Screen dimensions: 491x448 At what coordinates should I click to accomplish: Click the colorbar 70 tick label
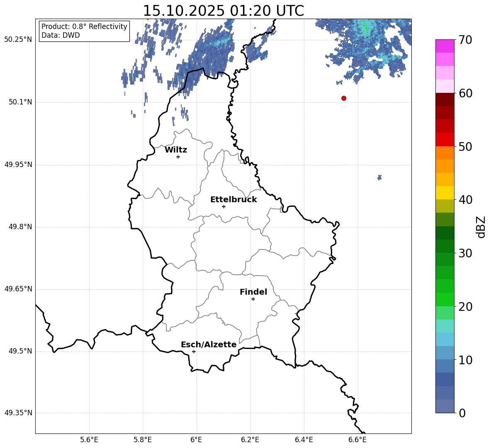[x=465, y=40]
